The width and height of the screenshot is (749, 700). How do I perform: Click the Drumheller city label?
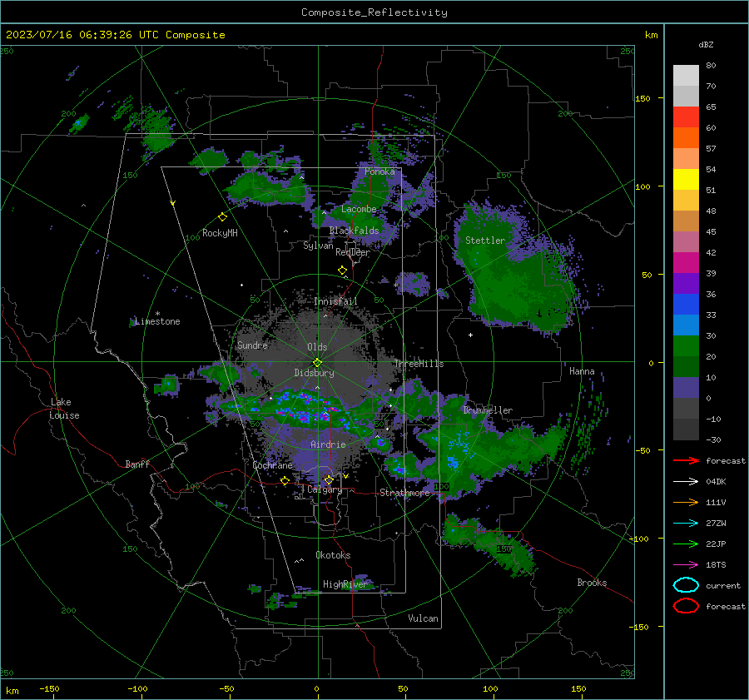(x=488, y=410)
